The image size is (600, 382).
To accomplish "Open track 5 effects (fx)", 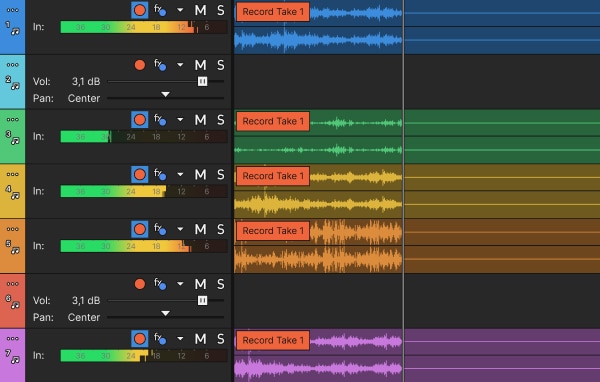I will pos(160,229).
